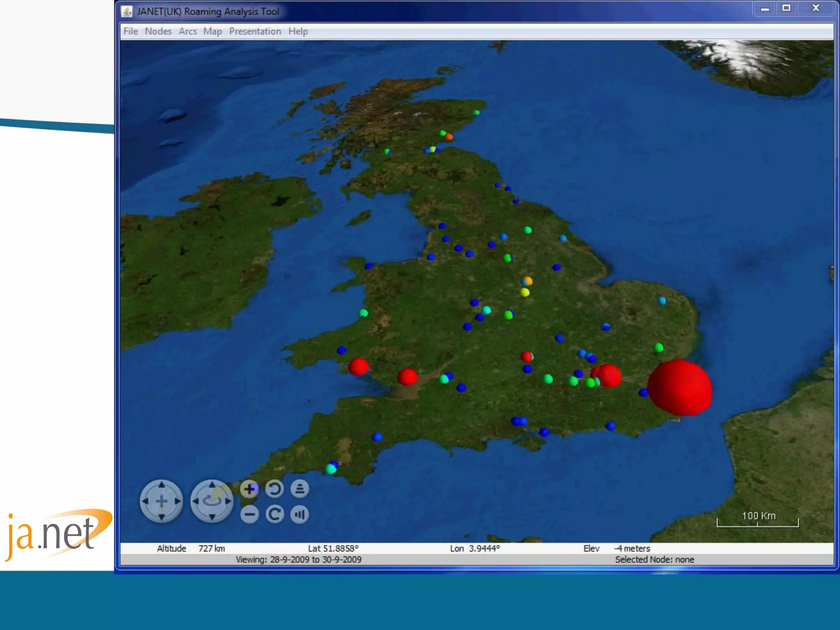Open the File menu
This screenshot has width=840, height=630.
coord(130,31)
